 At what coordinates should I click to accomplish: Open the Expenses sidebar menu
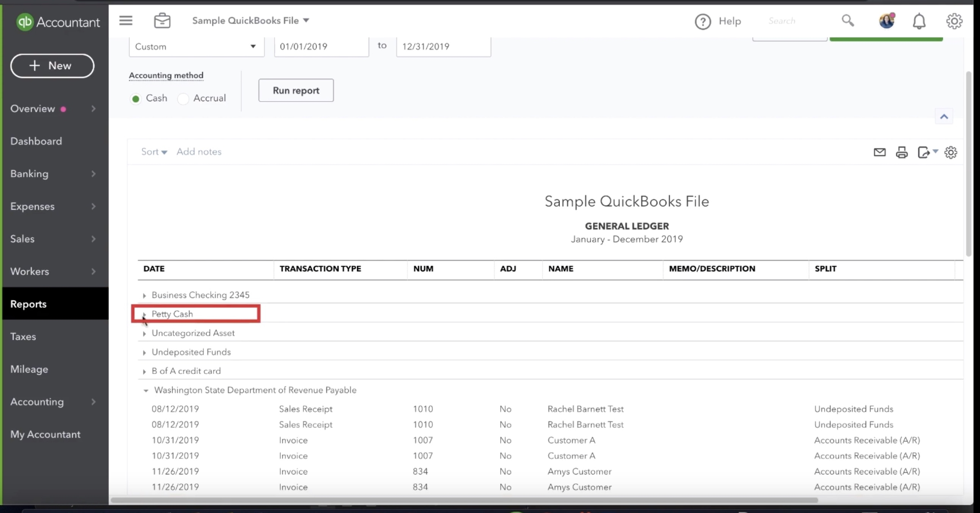click(55, 207)
